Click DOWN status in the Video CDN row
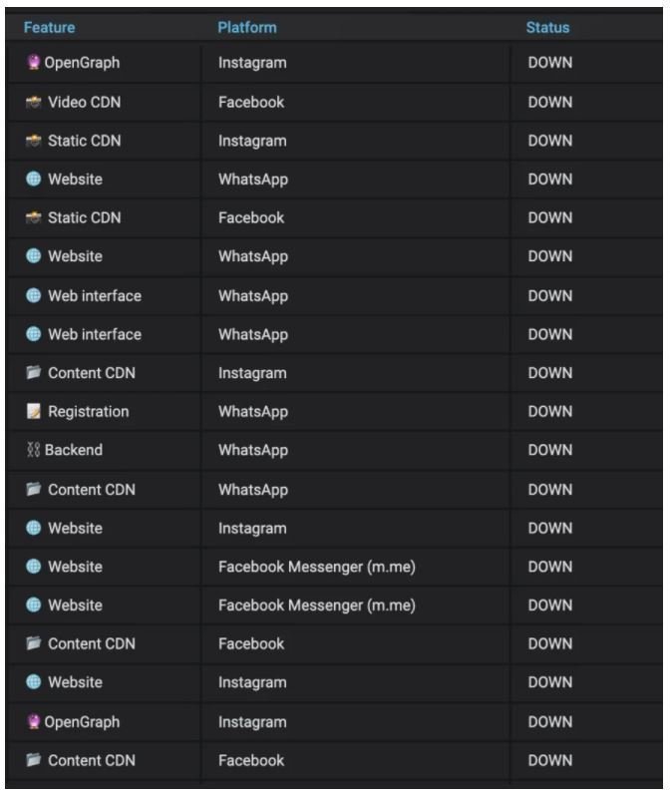Viewport: 672px width, 797px height. tap(550, 102)
